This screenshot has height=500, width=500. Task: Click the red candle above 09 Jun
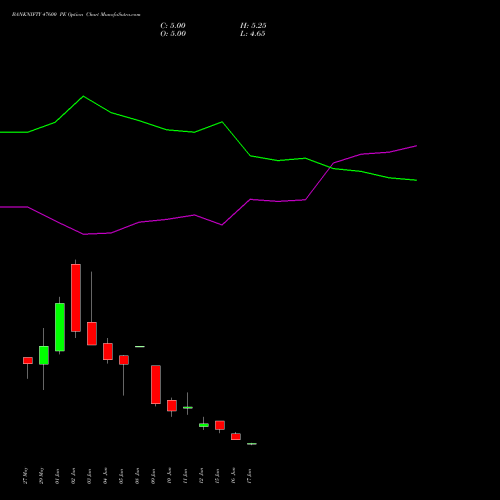click(156, 385)
